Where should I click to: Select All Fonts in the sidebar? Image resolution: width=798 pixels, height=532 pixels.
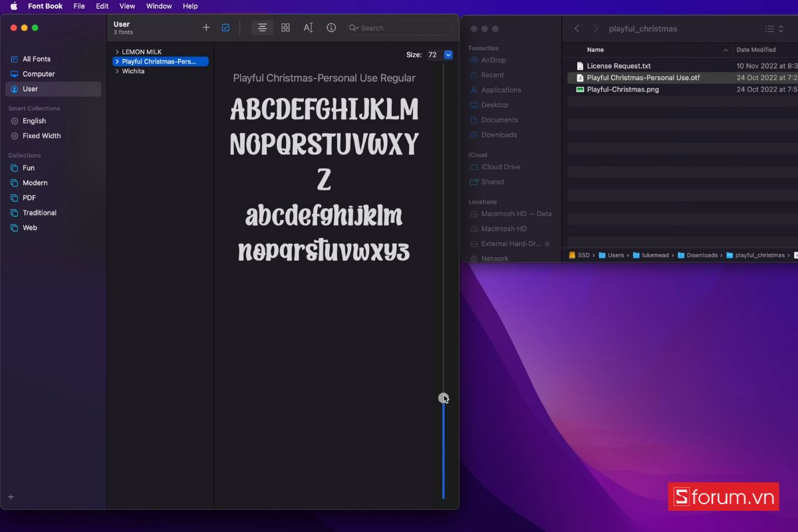coord(53,59)
